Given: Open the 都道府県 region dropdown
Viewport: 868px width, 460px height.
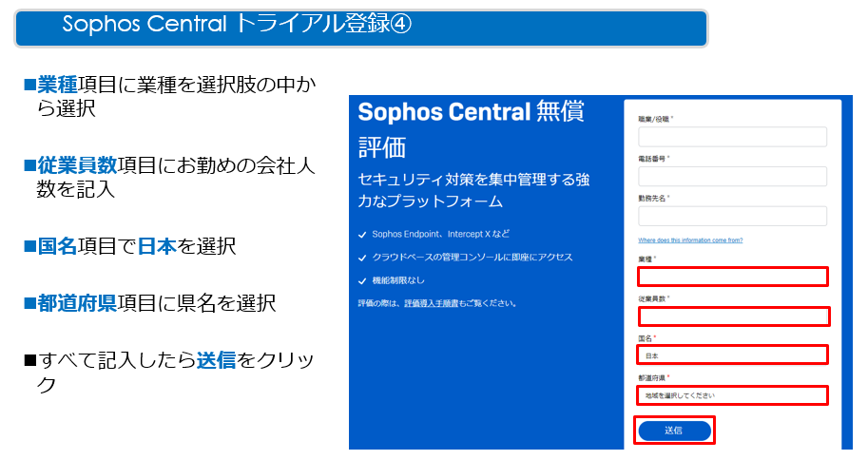Looking at the screenshot, I should [x=732, y=395].
